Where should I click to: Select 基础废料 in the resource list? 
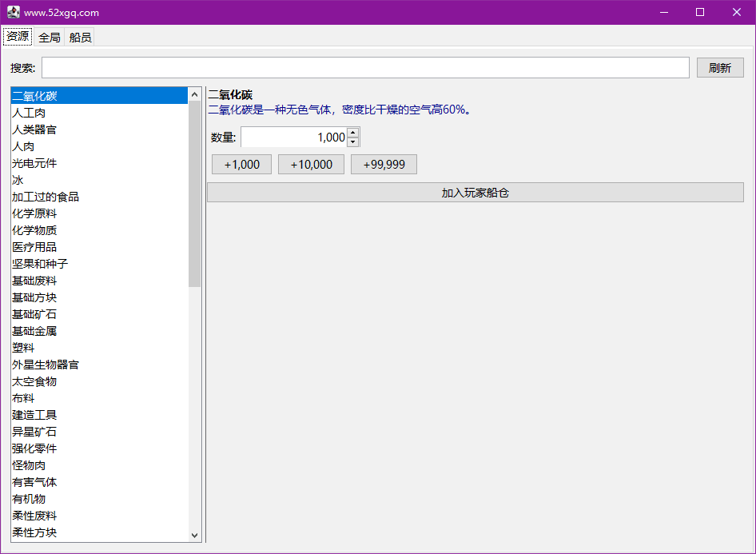pyautogui.click(x=99, y=281)
